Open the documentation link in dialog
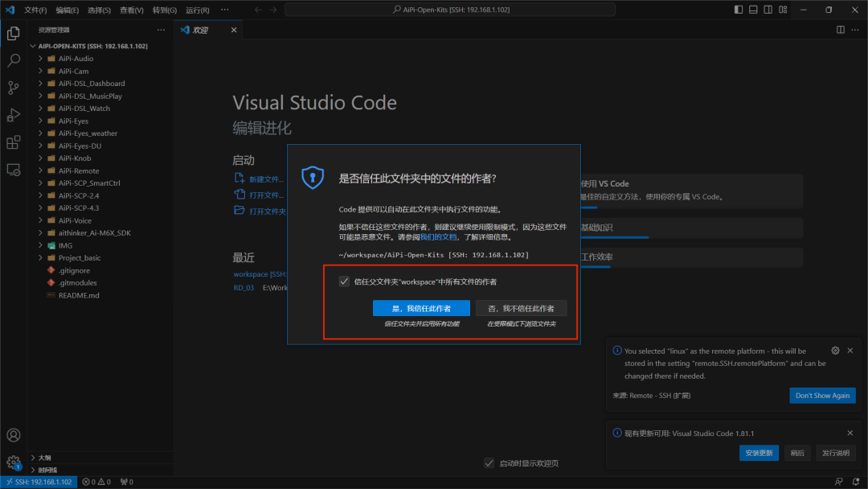Viewport: 868px width, 489px height. click(439, 236)
